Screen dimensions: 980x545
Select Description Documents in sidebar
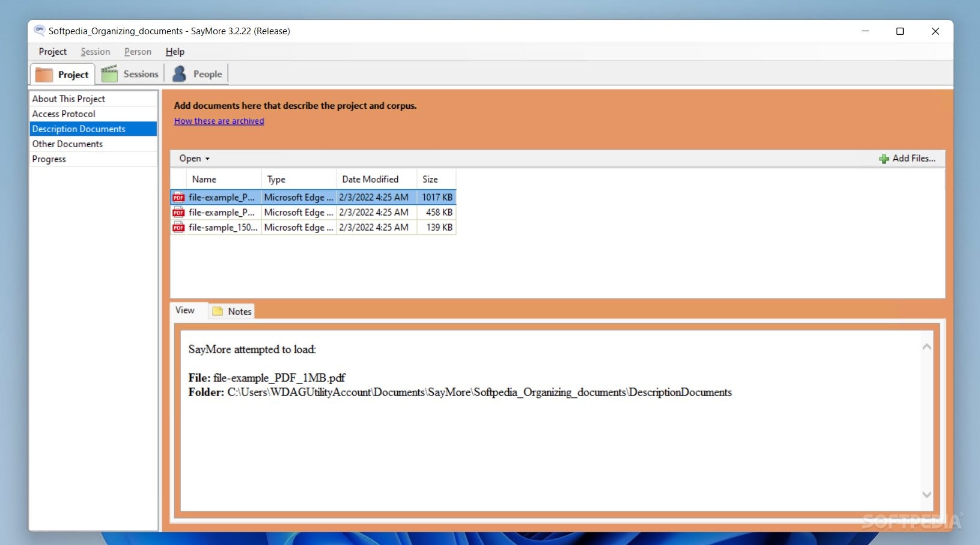tap(93, 129)
